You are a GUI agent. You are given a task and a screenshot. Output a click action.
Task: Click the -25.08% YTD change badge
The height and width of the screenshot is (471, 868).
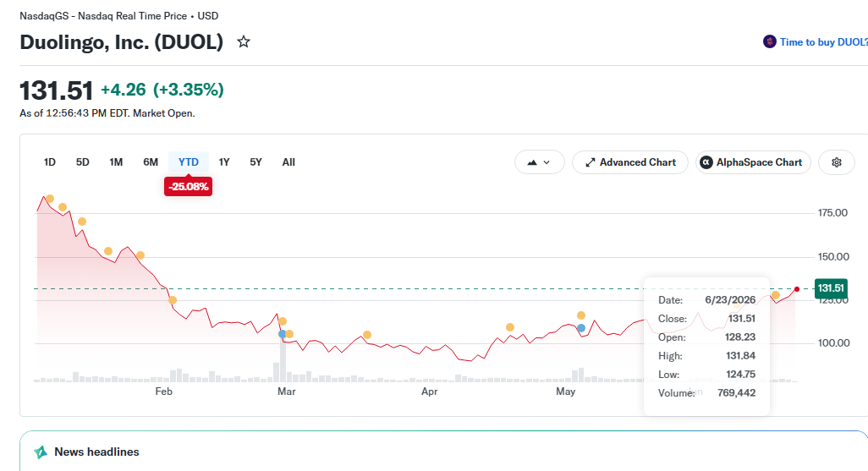point(188,187)
